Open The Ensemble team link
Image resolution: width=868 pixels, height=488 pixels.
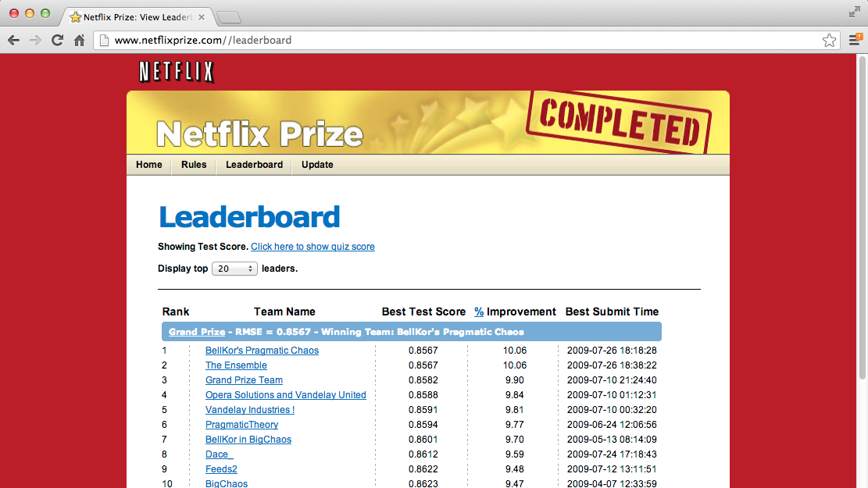(236, 365)
